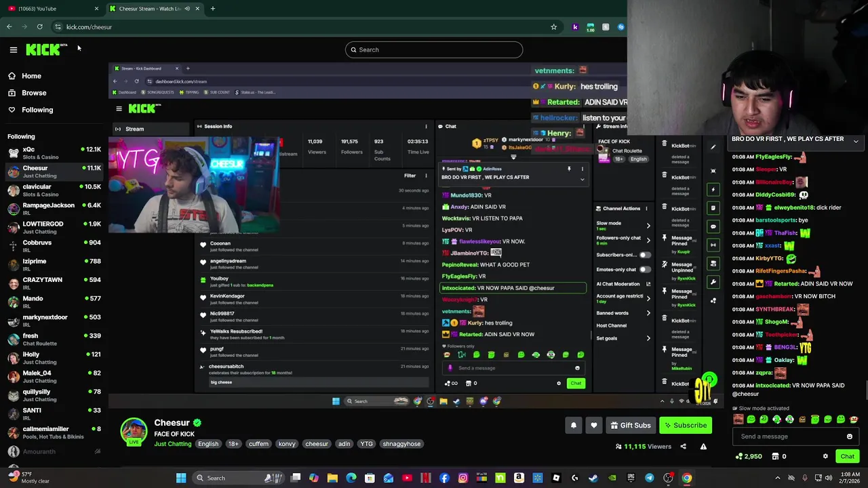The width and height of the screenshot is (868, 488).
Task: Open Windows Start menu
Action: click(x=181, y=478)
